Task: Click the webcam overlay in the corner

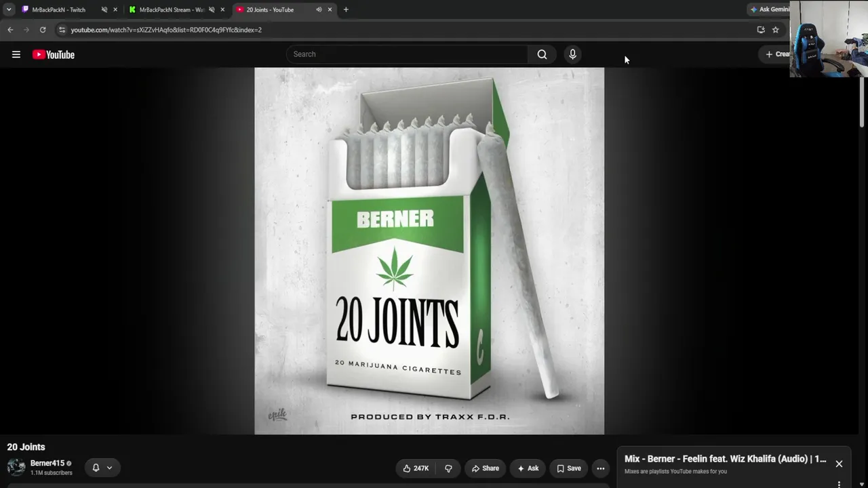Action: coord(829,38)
